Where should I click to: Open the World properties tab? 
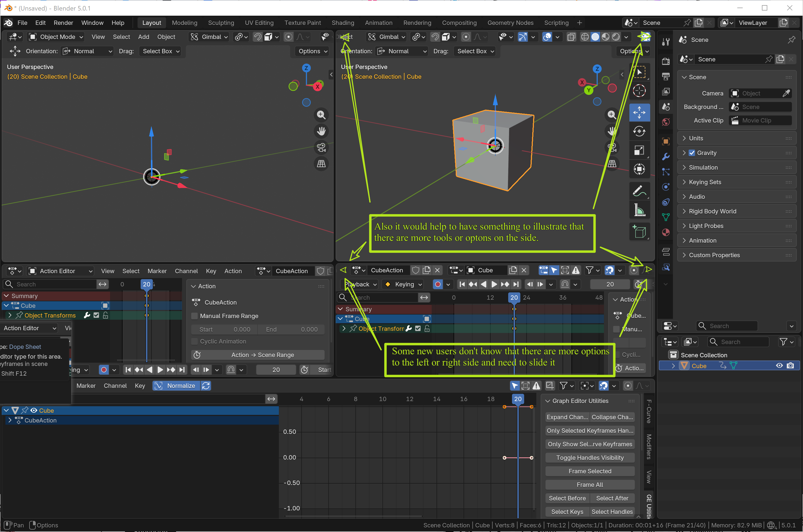pyautogui.click(x=666, y=122)
